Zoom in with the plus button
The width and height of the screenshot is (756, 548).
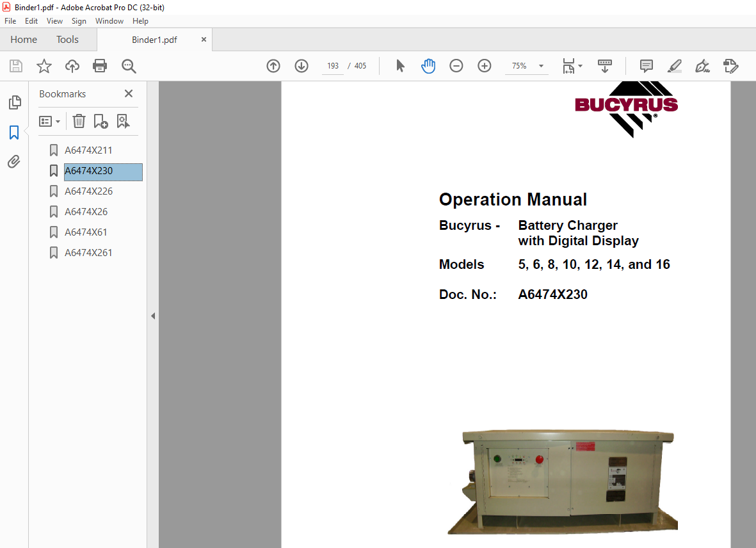[484, 66]
